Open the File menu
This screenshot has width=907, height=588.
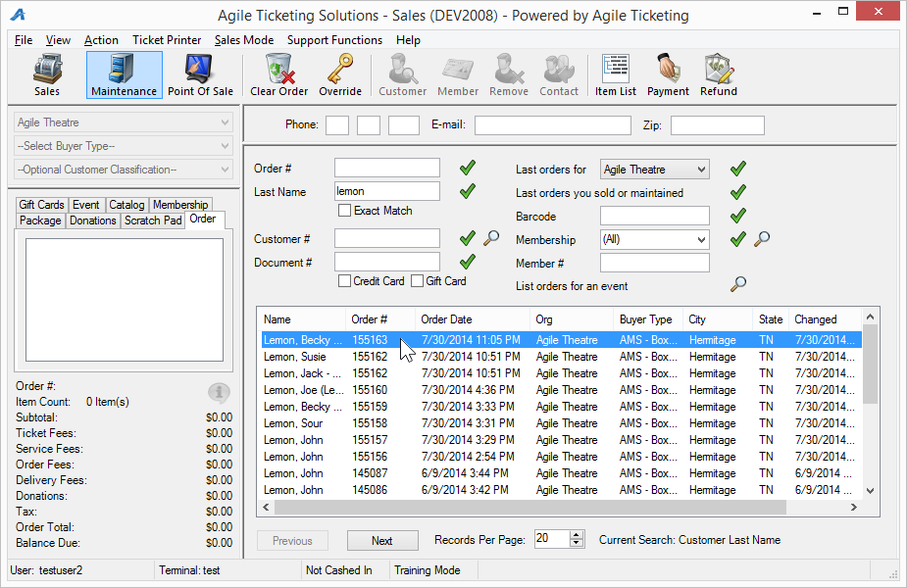pyautogui.click(x=24, y=40)
